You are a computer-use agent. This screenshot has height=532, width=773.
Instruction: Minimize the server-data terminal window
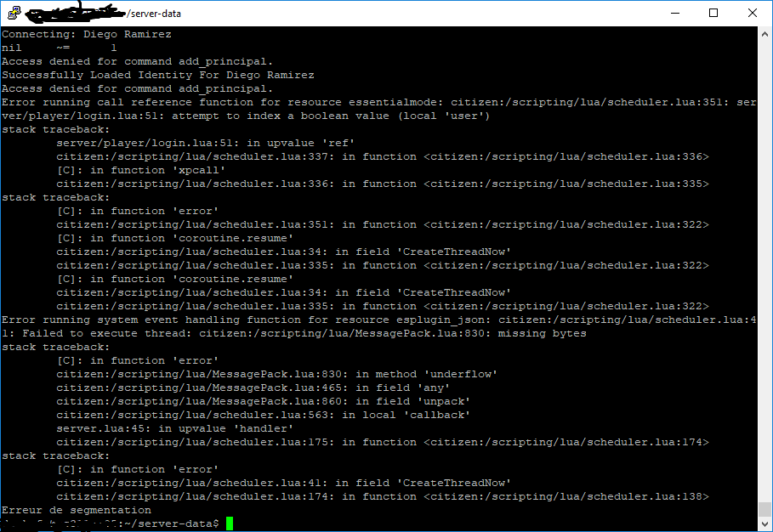[675, 13]
